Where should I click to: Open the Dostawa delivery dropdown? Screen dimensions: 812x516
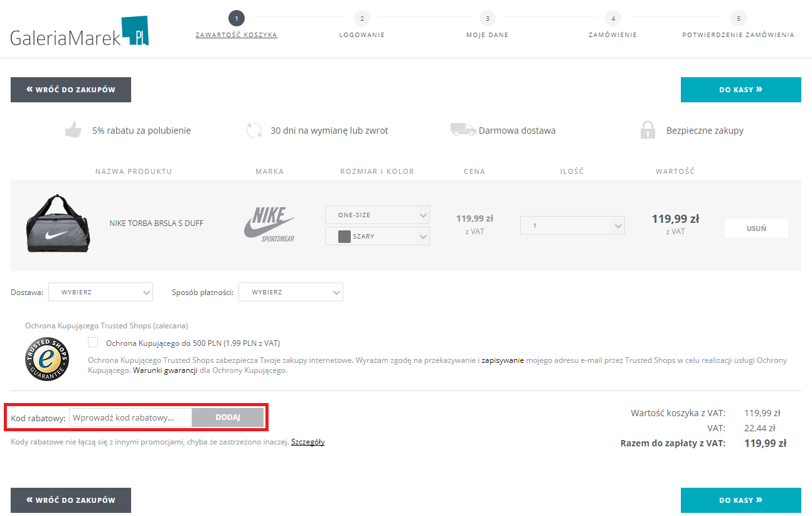pos(100,292)
